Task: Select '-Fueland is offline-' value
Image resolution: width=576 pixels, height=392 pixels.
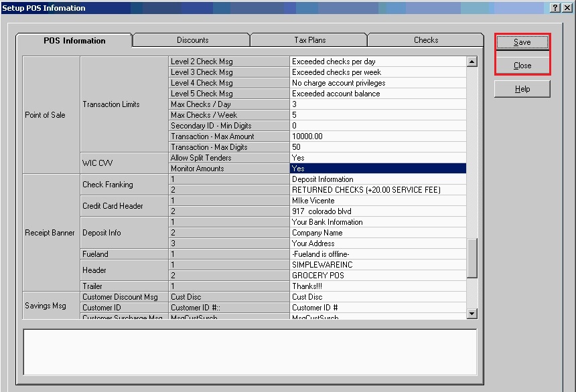Action: point(378,254)
